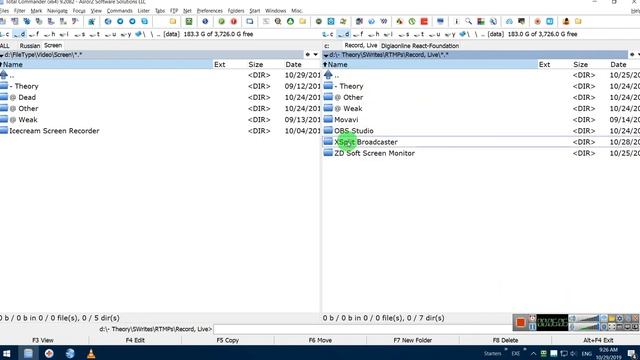Pause recording in recorder widget
The width and height of the screenshot is (640, 360).
click(532, 327)
